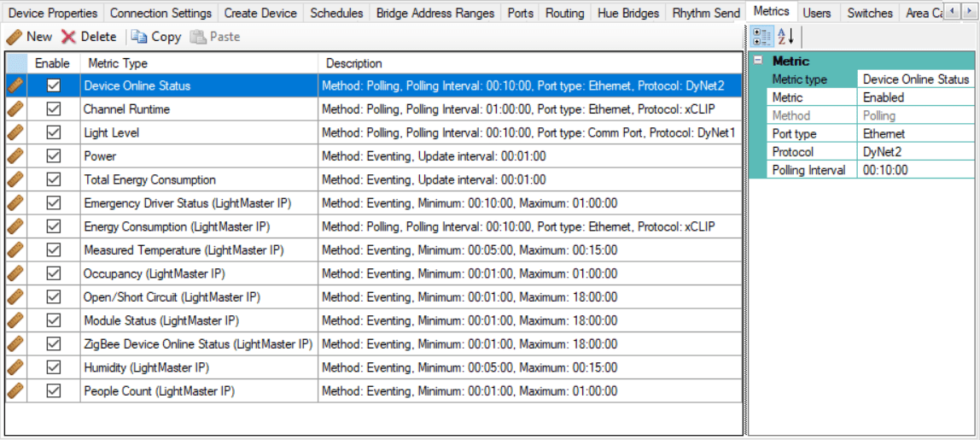The image size is (980, 440).
Task: Click row icon for People Count
Action: pyautogui.click(x=15, y=391)
